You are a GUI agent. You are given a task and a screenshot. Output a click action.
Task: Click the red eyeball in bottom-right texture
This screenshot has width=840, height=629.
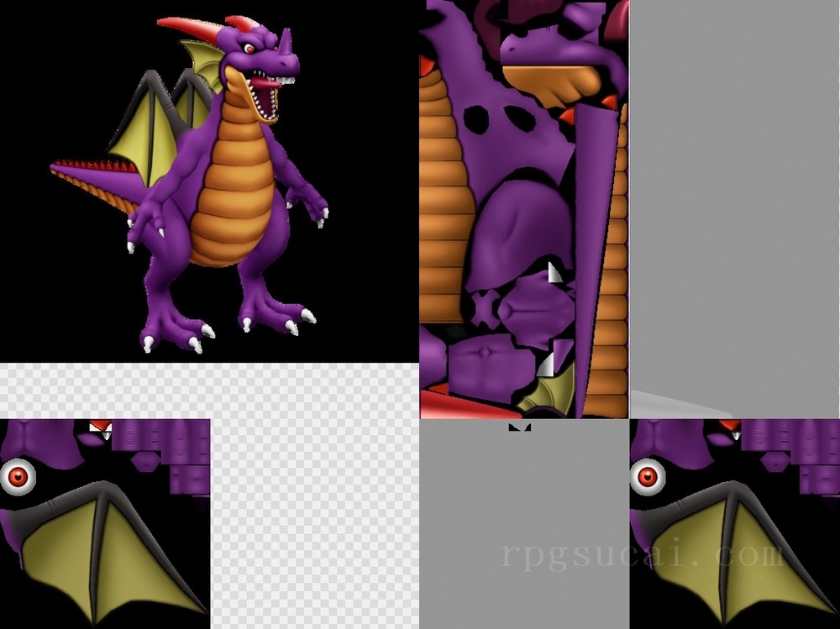pos(647,477)
